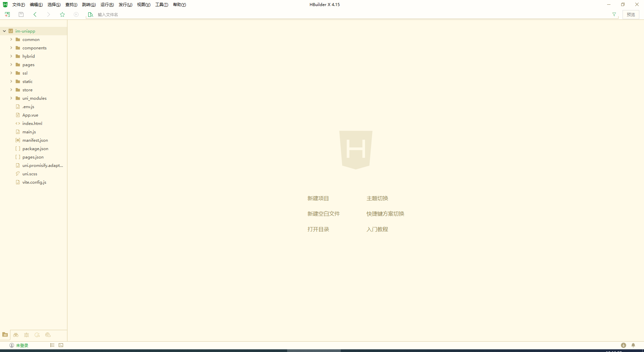Click the 主题切换 link
Screen dimensions: 644x352
[x=377, y=199]
